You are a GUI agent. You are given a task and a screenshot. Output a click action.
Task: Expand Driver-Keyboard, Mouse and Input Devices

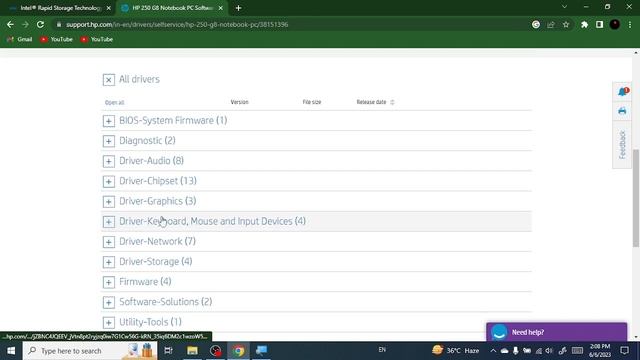pos(109,222)
